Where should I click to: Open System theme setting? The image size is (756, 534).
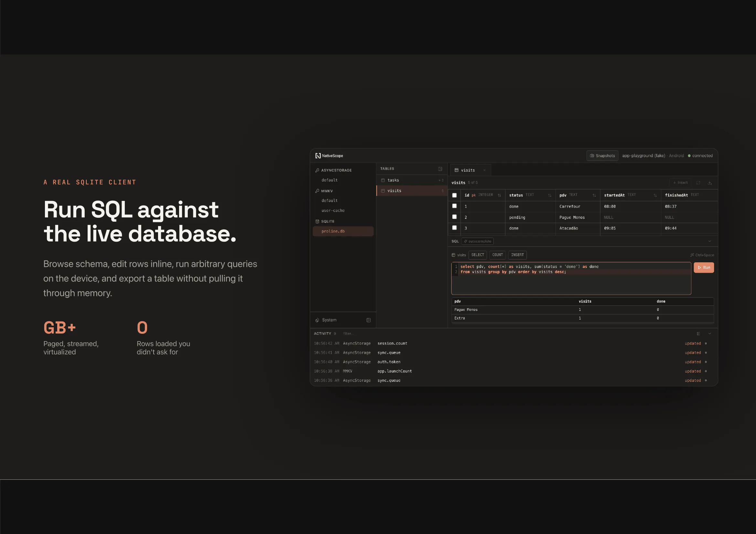click(x=326, y=320)
